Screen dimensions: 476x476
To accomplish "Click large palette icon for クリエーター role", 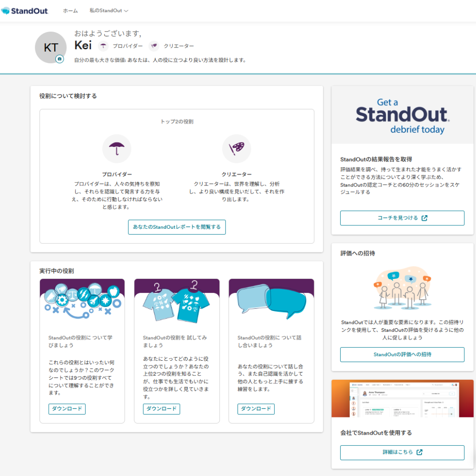I will pos(237,149).
